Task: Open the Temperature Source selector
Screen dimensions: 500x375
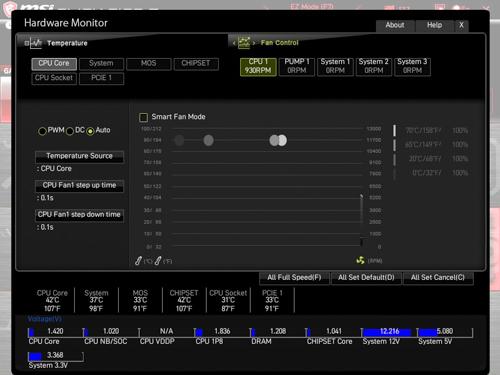Action: click(x=79, y=156)
